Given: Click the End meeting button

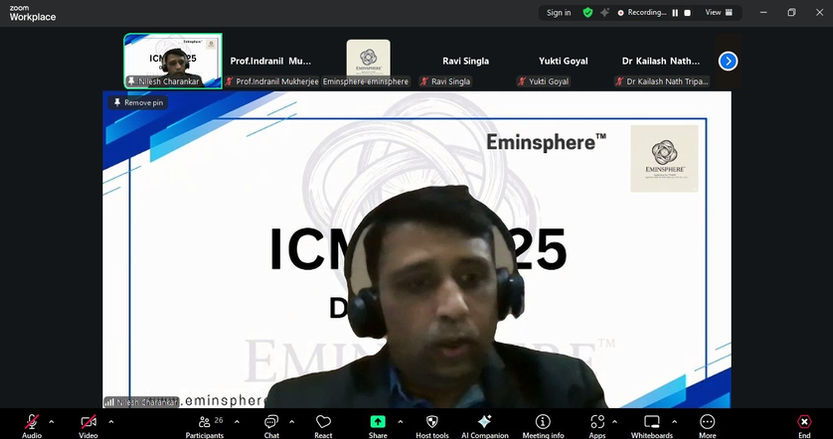Looking at the screenshot, I should [804, 426].
